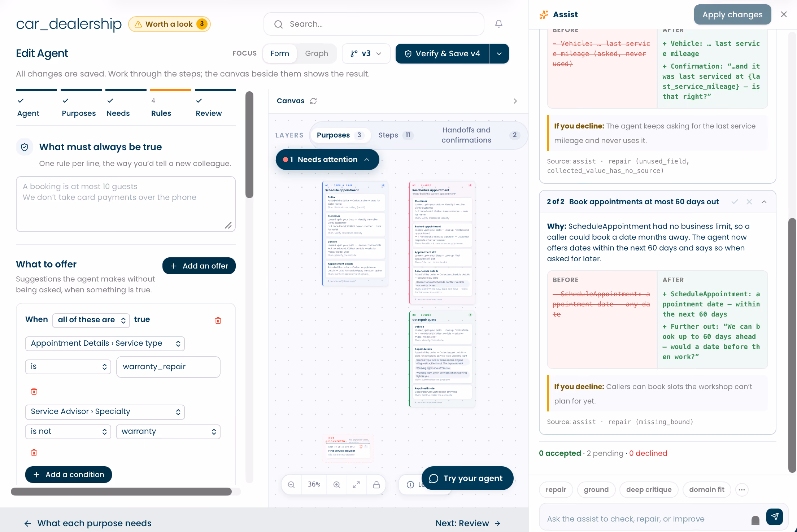797x532 pixels.
Task: Delete the warranty_repair condition trash icon
Action: 34,391
